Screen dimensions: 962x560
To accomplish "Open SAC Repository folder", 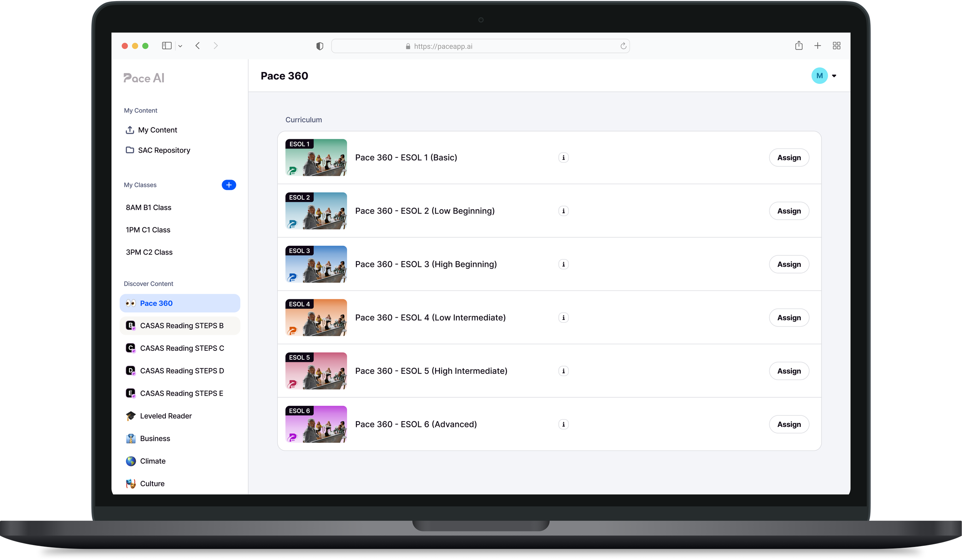I will (164, 150).
